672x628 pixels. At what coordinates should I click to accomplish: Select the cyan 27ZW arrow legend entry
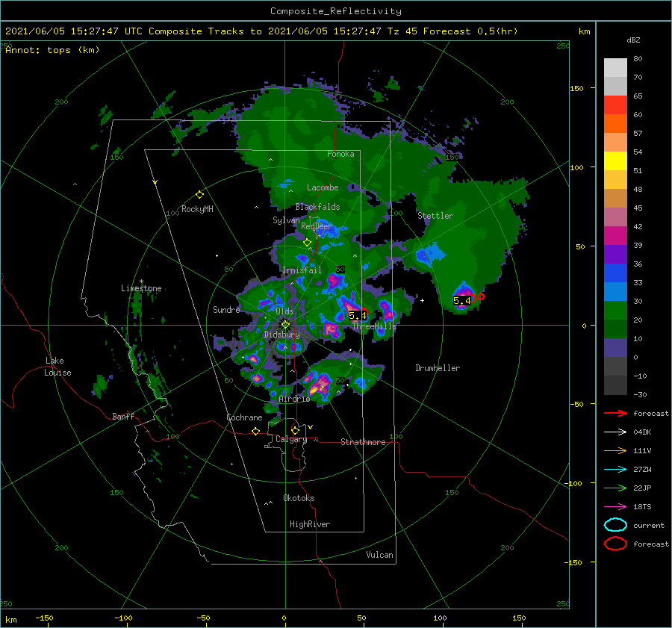coord(615,470)
